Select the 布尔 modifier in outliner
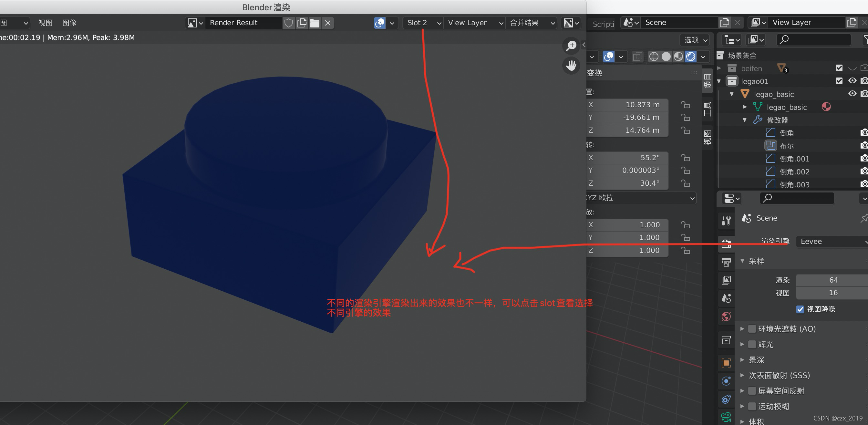The height and width of the screenshot is (425, 868). coord(786,146)
